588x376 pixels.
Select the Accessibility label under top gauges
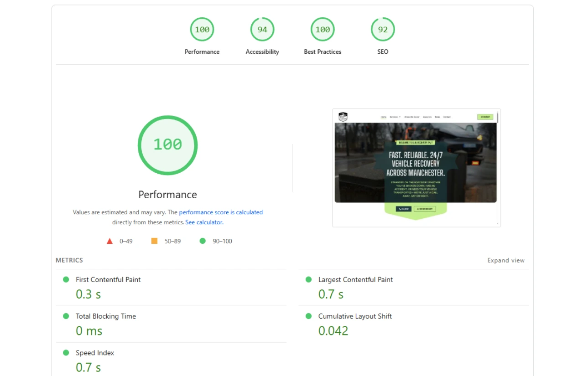[x=262, y=52]
